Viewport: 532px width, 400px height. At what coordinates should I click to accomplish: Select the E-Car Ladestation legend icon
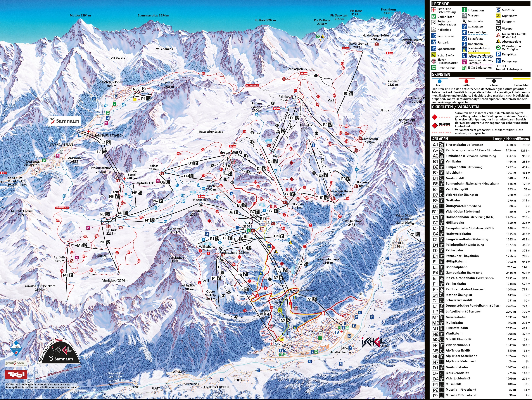(x=464, y=68)
